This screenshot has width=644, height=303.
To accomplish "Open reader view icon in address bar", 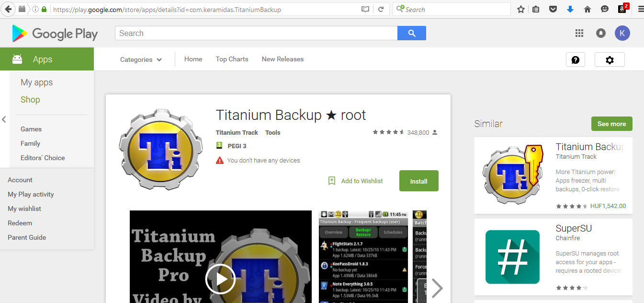I will tap(365, 9).
